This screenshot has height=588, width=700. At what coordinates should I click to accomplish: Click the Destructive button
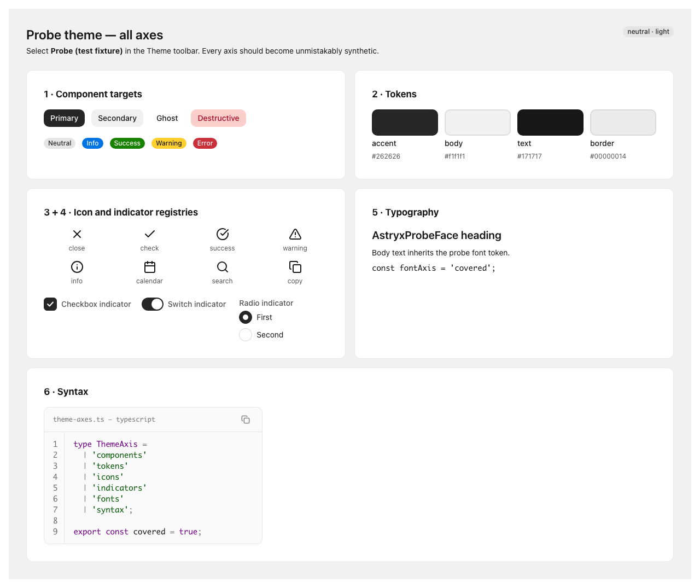click(219, 118)
